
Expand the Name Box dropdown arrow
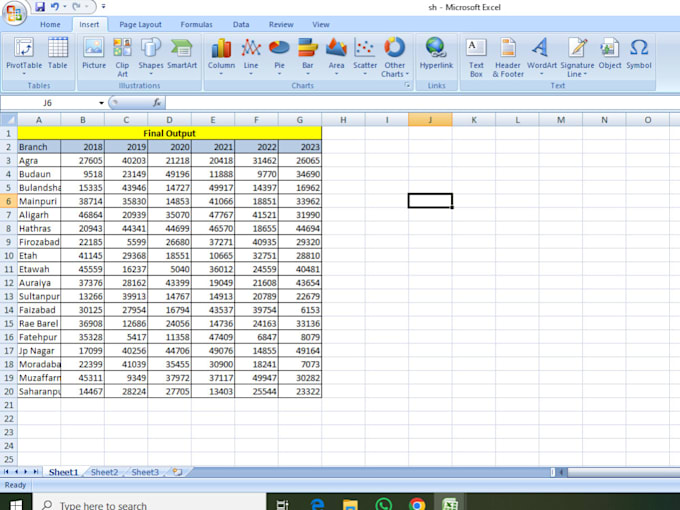[x=101, y=103]
